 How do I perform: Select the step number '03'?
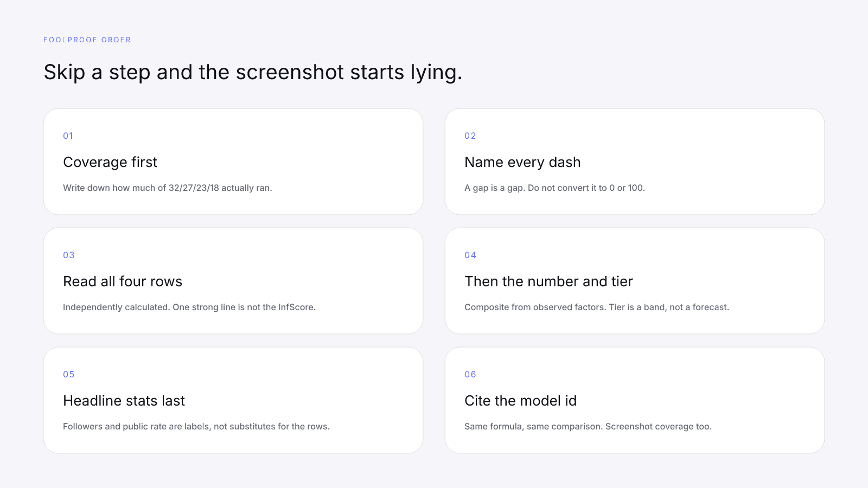pyautogui.click(x=69, y=255)
